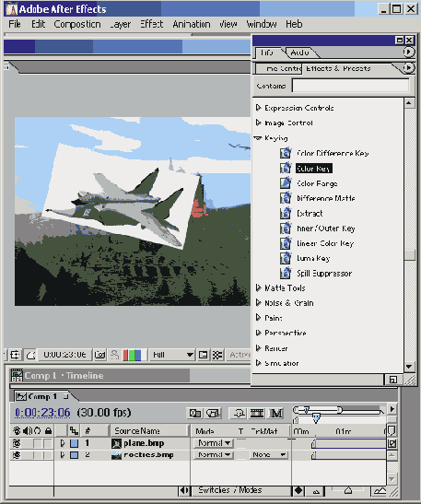The image size is (421, 504).
Task: Toggle lock switch for plane.bmp layer
Action: [x=48, y=443]
